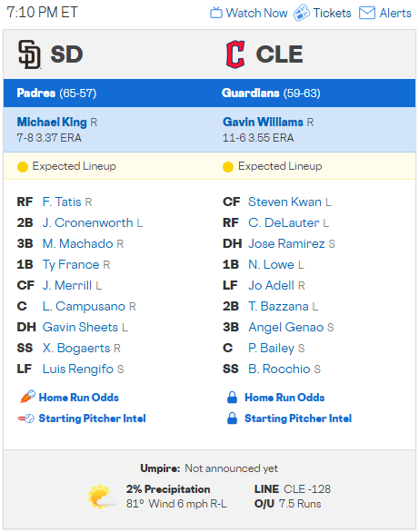Click the Alerts envelope icon

coord(367,13)
